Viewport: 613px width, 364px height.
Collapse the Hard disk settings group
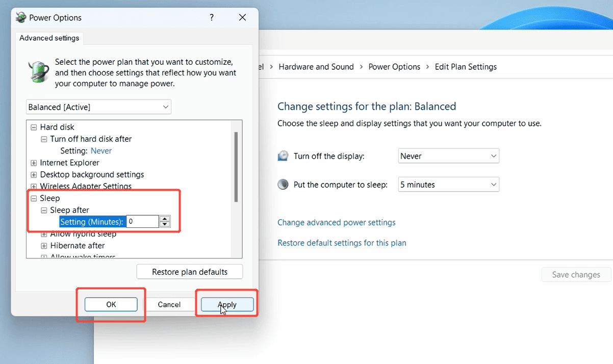click(33, 126)
